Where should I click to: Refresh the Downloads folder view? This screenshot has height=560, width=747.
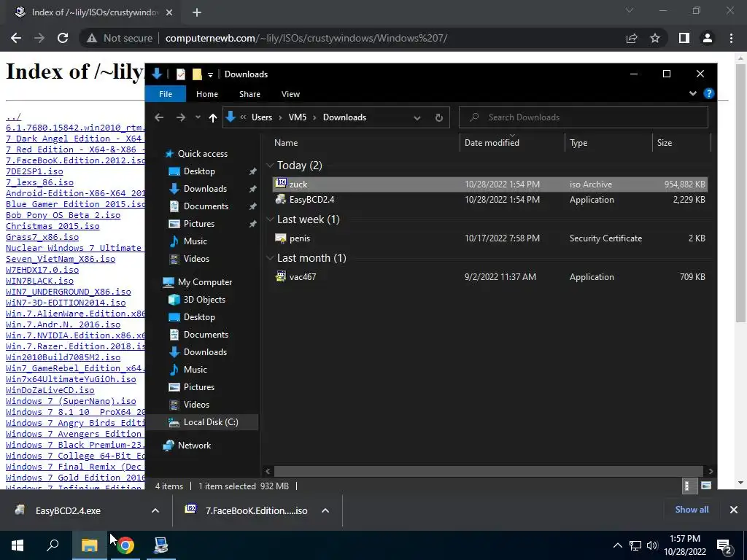[438, 117]
